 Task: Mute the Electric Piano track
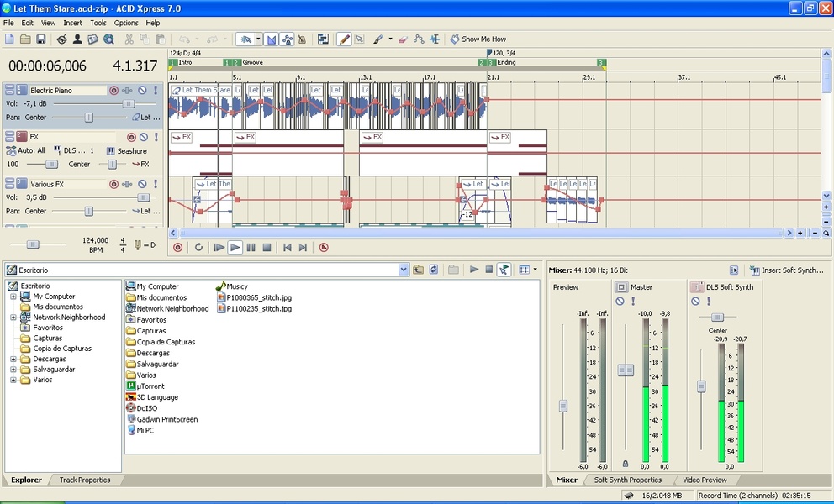[x=142, y=91]
